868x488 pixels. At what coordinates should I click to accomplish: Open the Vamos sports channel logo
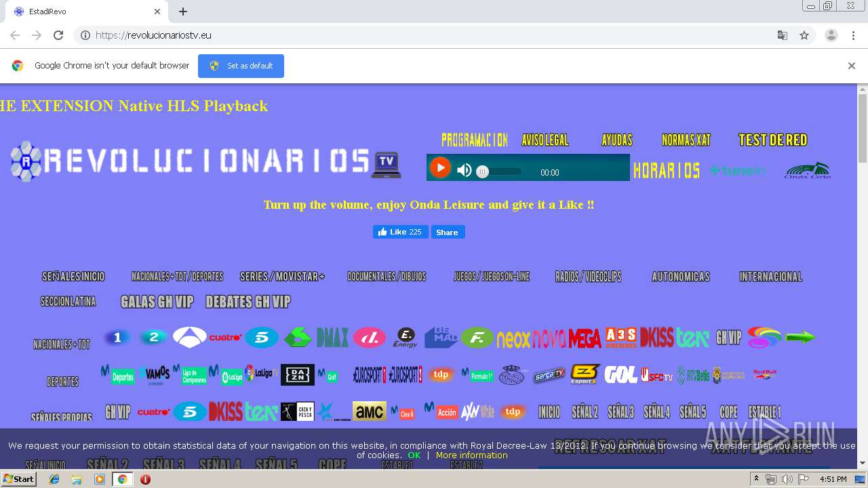(x=155, y=375)
